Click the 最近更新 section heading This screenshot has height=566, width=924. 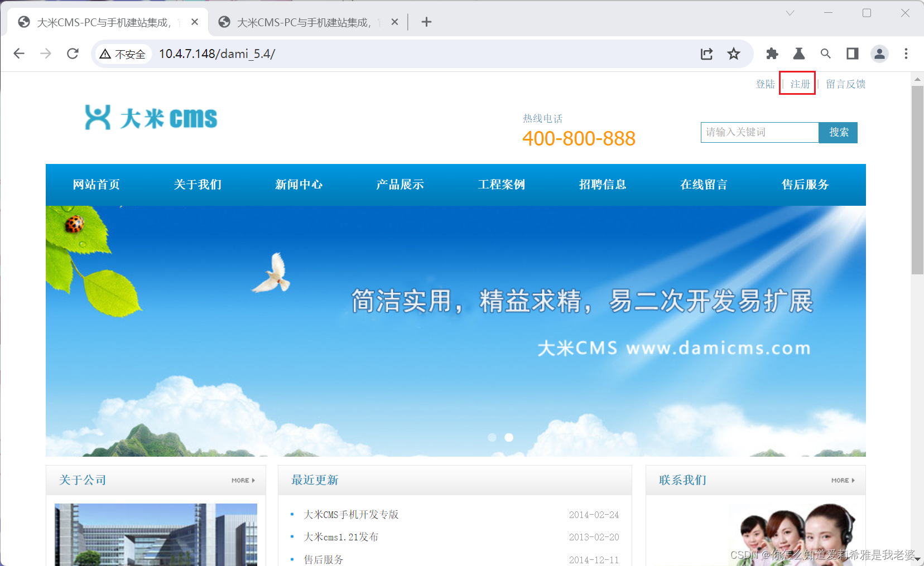[315, 480]
